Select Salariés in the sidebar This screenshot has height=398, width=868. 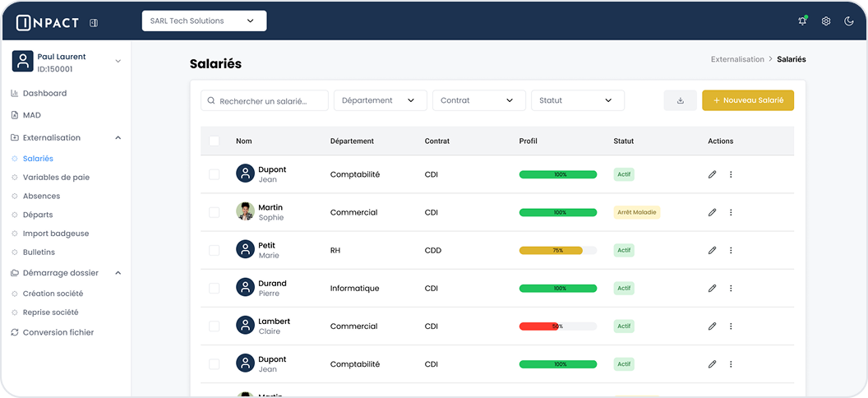38,159
